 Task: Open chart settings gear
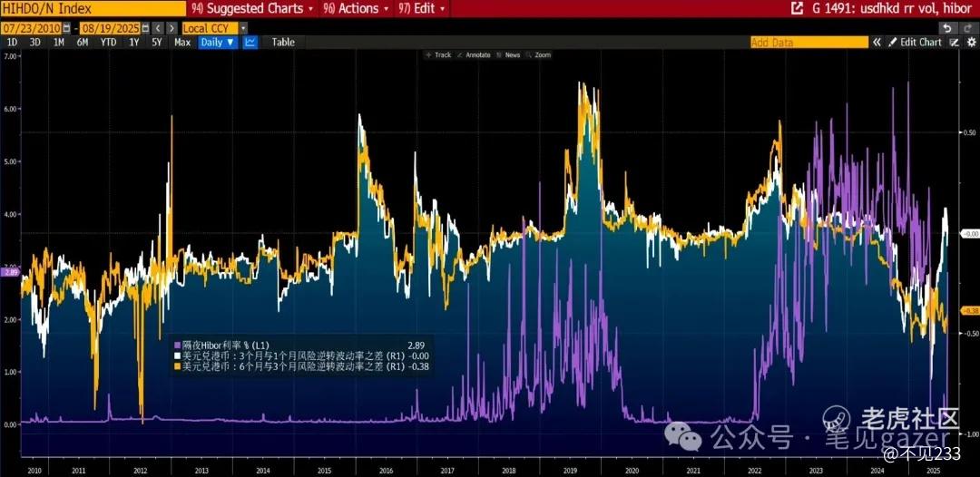point(971,42)
